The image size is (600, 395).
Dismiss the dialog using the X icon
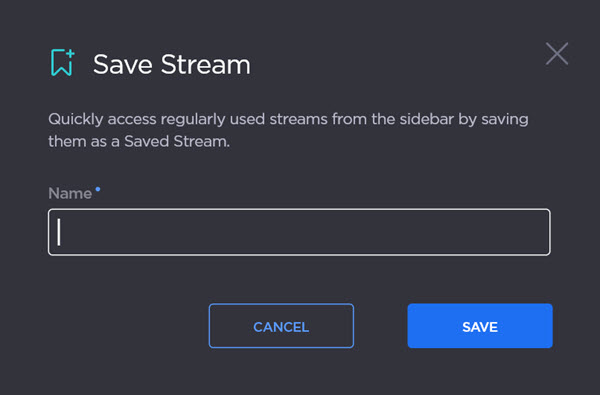tap(557, 54)
